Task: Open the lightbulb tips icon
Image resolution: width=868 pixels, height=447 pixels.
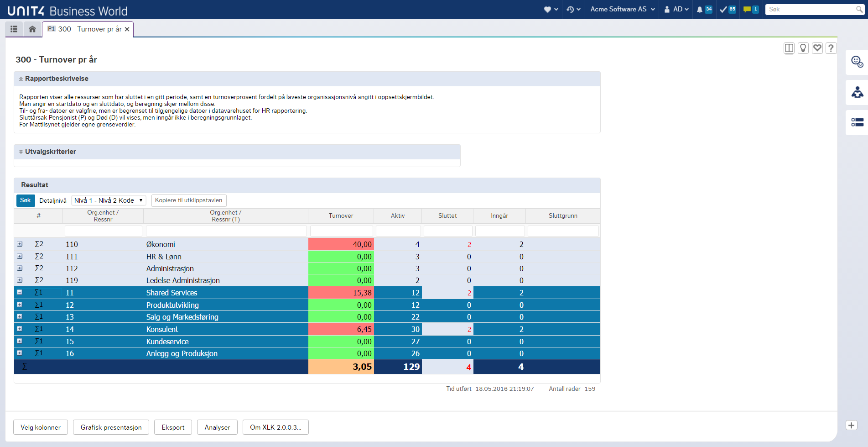Action: click(x=803, y=48)
